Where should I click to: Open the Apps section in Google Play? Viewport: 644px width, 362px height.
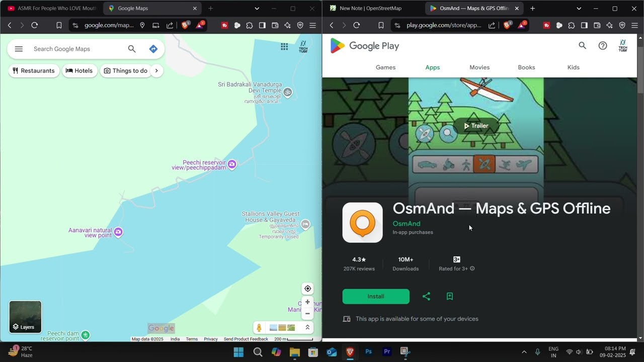[x=433, y=67]
